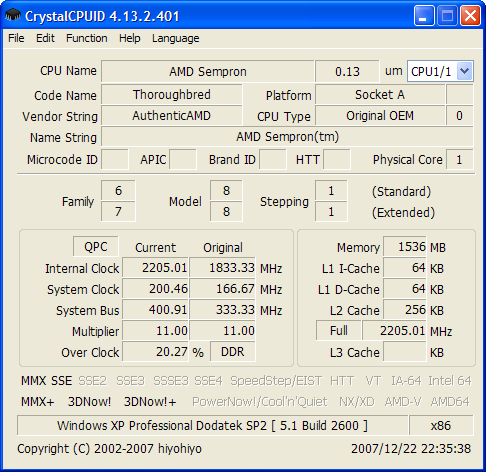Click the CrystalCPUID chip icon in title bar

point(13,15)
